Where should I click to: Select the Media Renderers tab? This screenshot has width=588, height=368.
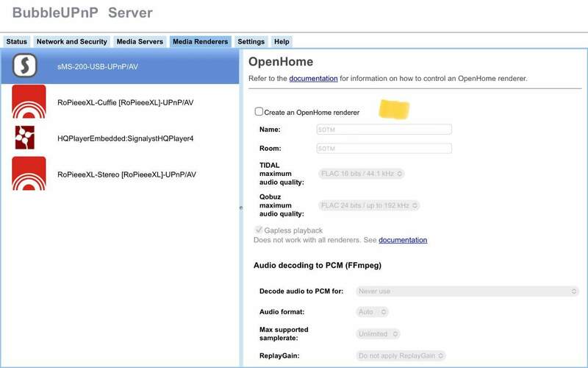[200, 42]
